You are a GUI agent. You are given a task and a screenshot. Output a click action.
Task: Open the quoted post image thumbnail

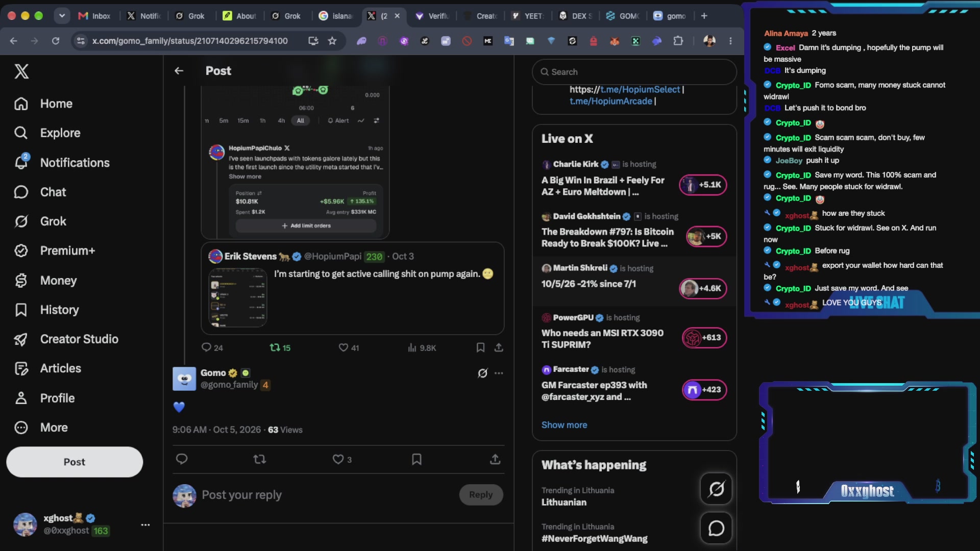[238, 298]
